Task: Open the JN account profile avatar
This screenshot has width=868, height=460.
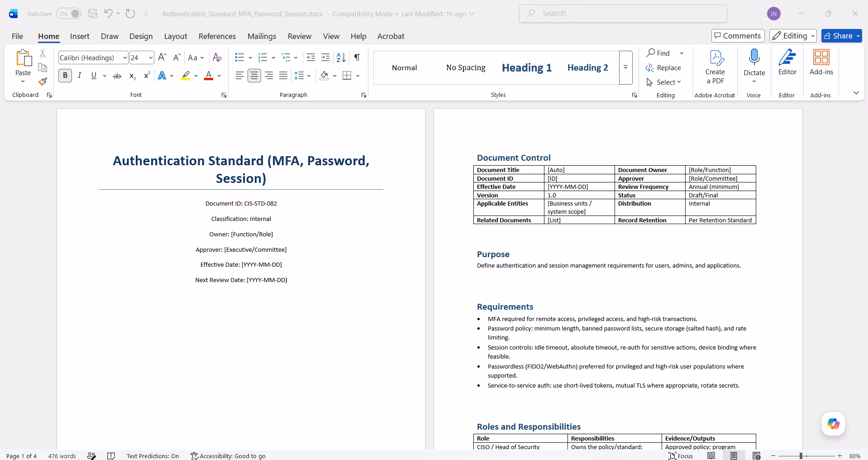Action: coord(774,14)
